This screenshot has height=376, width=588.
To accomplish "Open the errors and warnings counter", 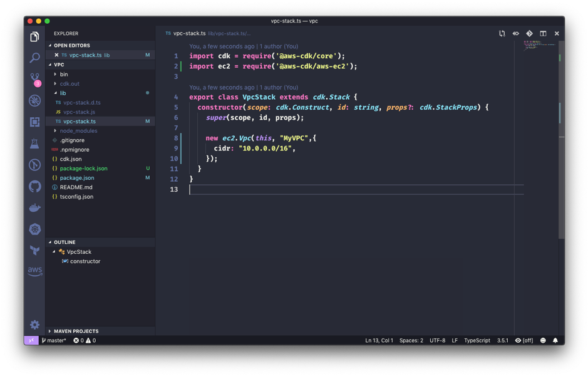I will click(x=85, y=340).
